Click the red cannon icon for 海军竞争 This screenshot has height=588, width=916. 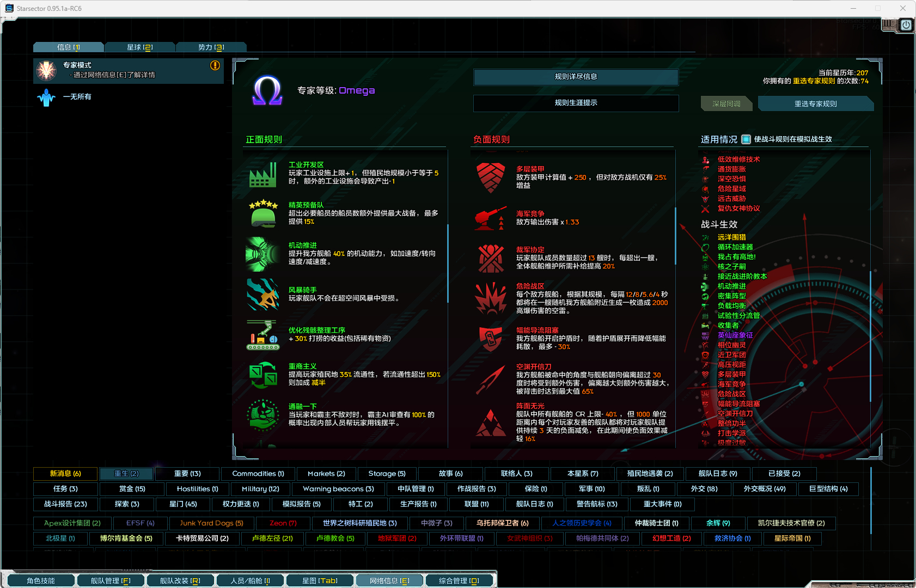click(x=490, y=218)
